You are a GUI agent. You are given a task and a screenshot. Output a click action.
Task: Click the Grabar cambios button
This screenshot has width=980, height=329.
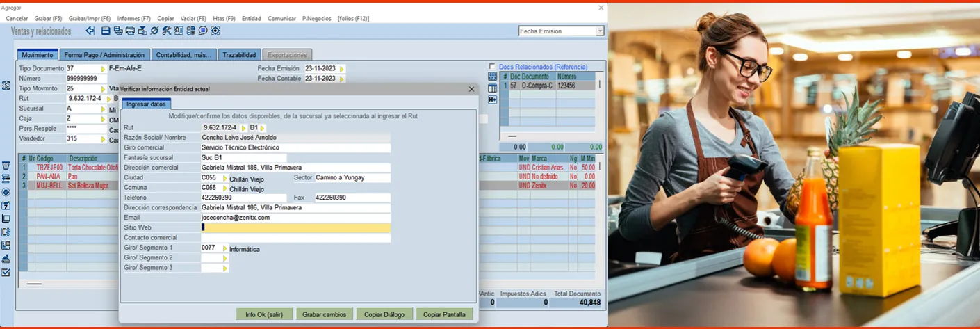[x=325, y=314]
